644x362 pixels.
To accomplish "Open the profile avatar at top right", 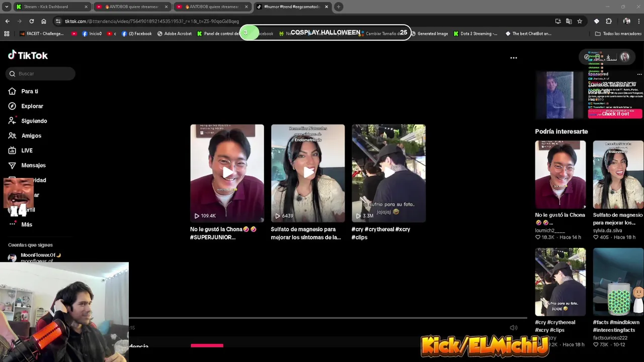I will [624, 57].
